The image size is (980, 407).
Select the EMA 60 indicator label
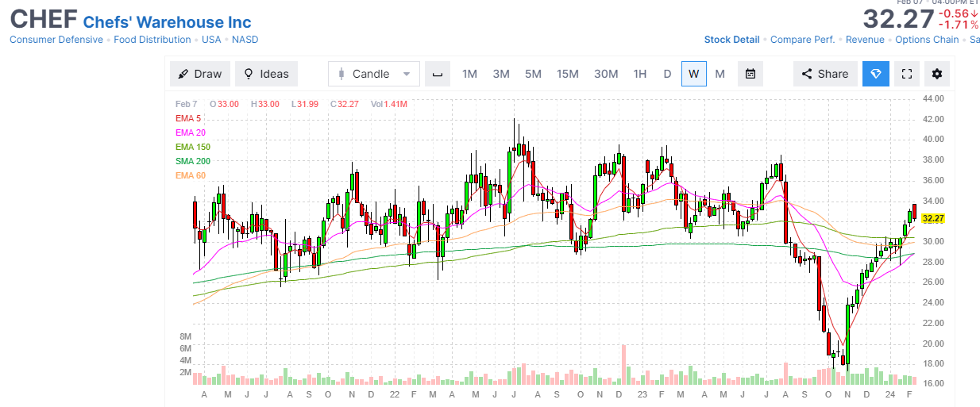point(191,175)
